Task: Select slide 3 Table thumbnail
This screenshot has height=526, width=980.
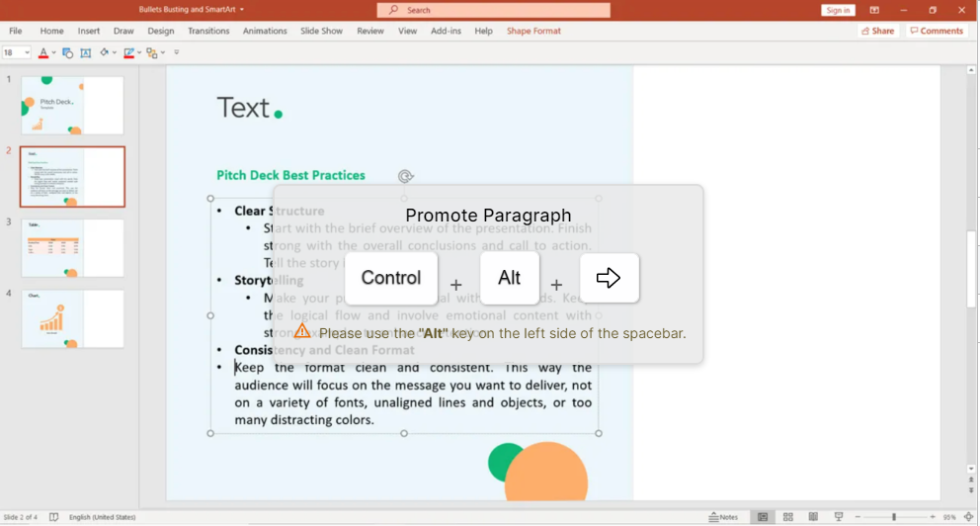Action: [72, 248]
